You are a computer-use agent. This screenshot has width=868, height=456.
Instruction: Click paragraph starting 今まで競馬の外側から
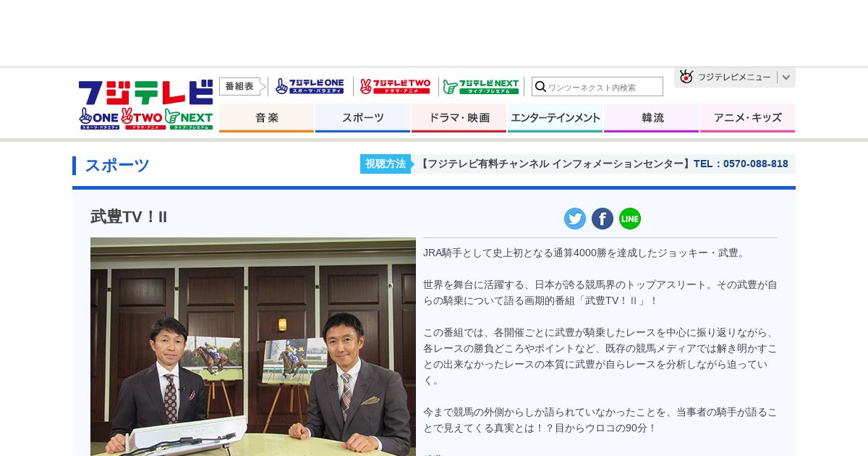tap(600, 420)
